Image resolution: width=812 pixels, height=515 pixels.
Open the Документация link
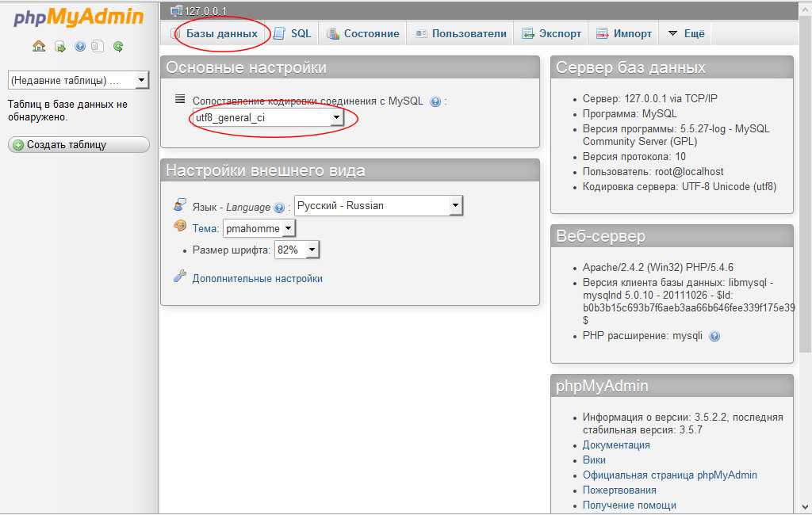(616, 445)
